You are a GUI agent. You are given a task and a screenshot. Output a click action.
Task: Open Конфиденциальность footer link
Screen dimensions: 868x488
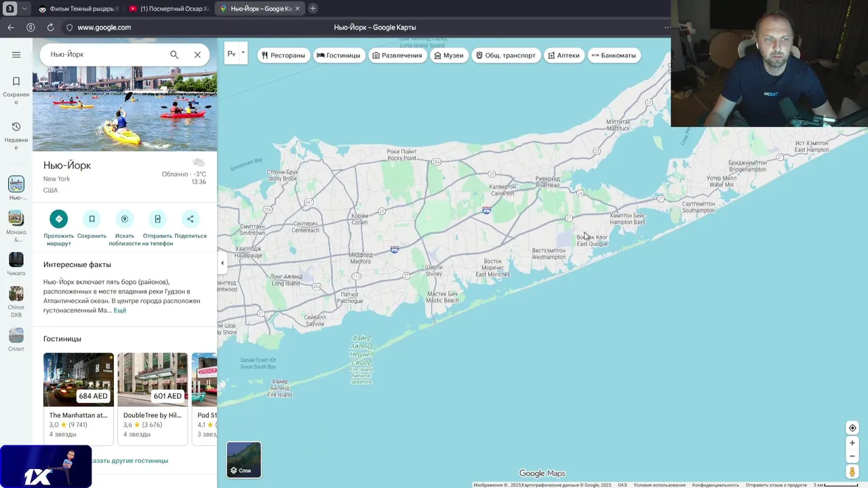click(715, 485)
